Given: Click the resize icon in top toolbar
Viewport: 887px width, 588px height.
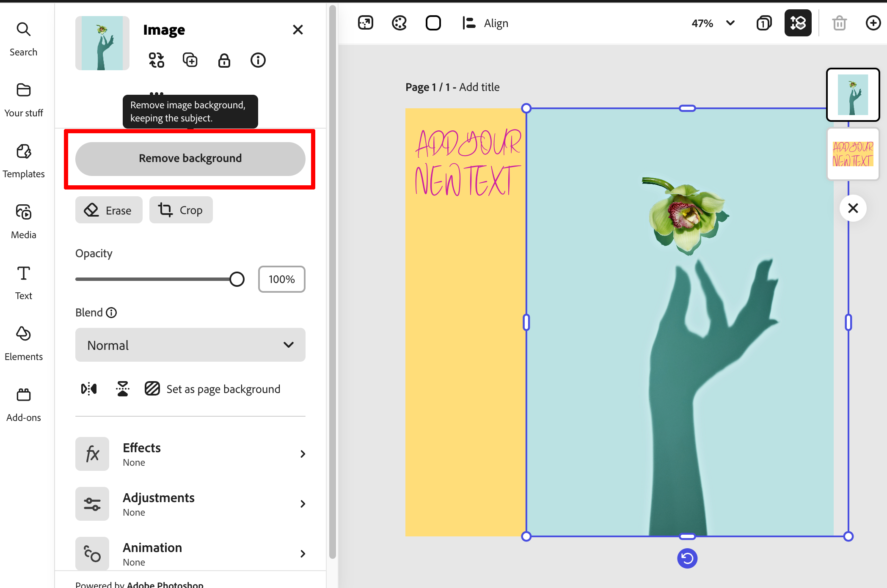Looking at the screenshot, I should [x=365, y=23].
